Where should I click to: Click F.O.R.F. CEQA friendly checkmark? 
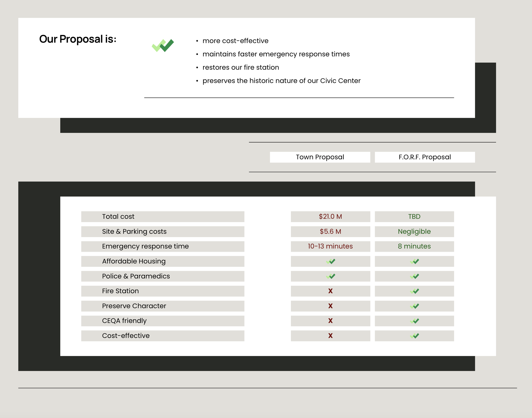coord(414,321)
